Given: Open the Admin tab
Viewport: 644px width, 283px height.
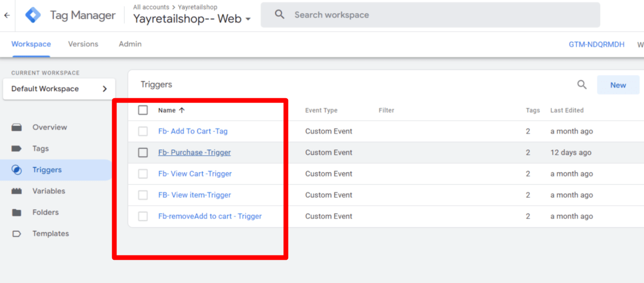Looking at the screenshot, I should [130, 44].
